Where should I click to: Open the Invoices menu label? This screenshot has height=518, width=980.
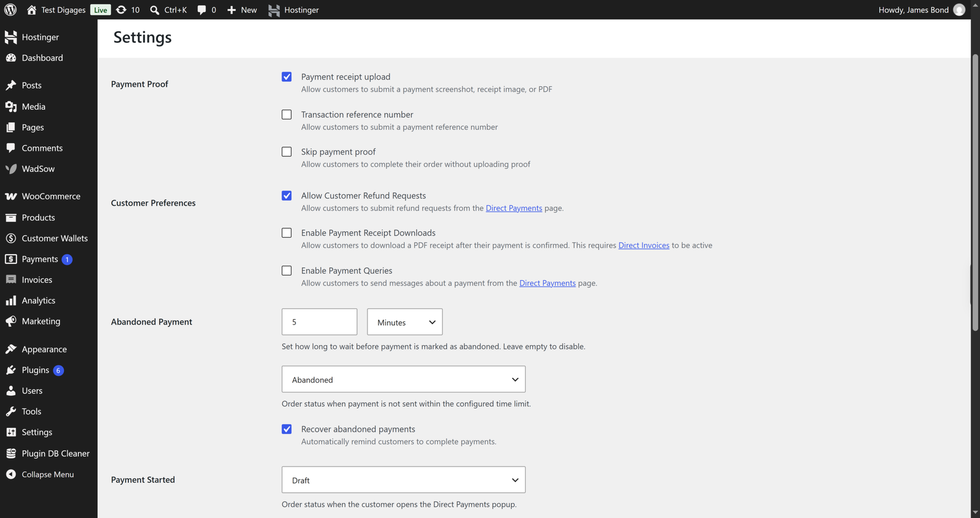37,280
